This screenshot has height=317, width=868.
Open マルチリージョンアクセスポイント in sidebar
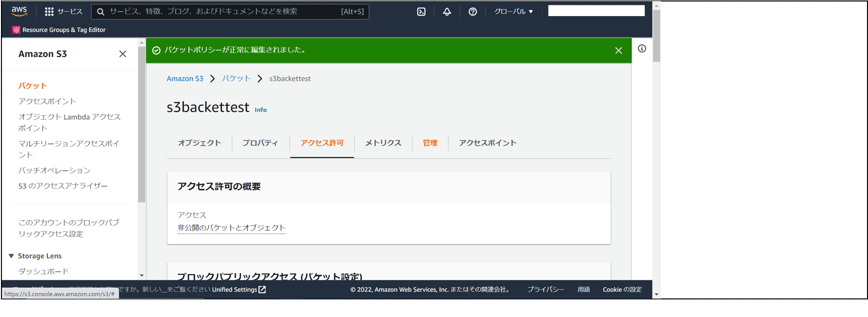(x=69, y=149)
